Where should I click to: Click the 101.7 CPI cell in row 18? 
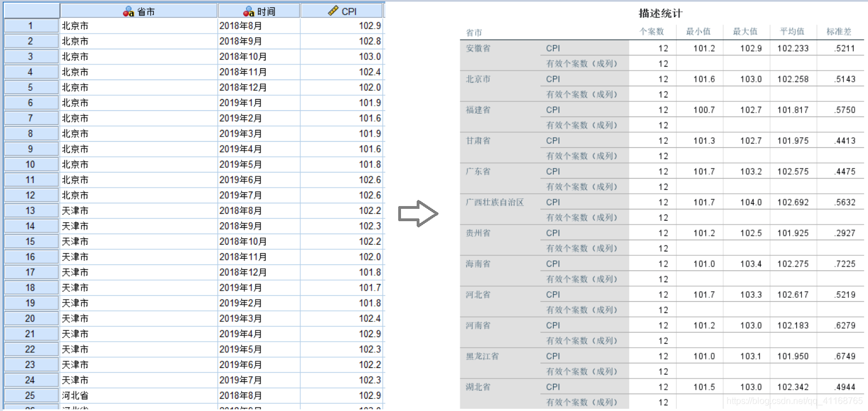pyautogui.click(x=342, y=288)
